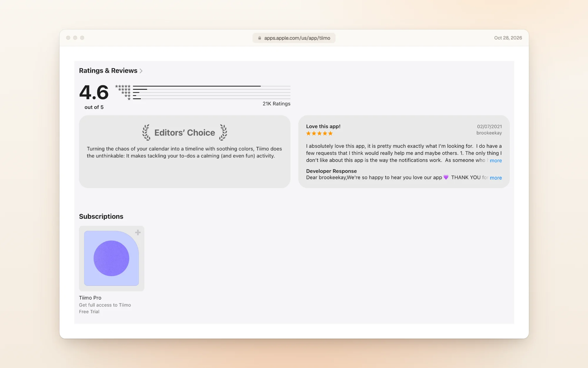The width and height of the screenshot is (588, 368).
Task: Click the '21K Ratings' count
Action: (x=276, y=104)
